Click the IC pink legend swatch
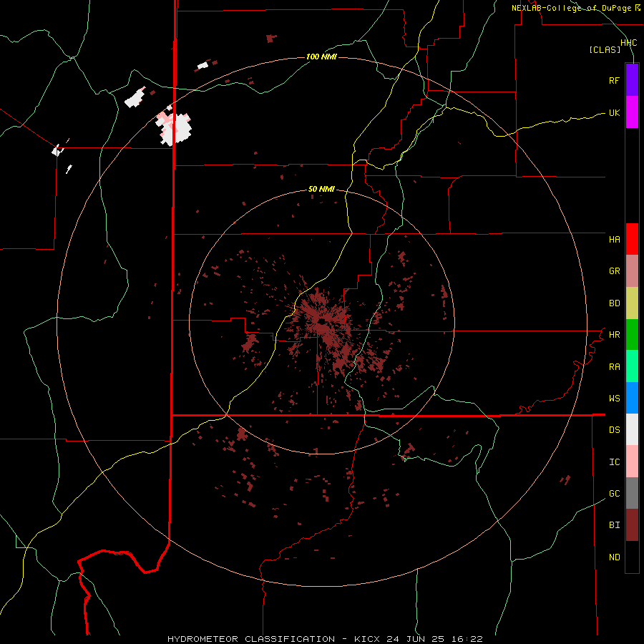Screen dimensions: 644x644 632,462
